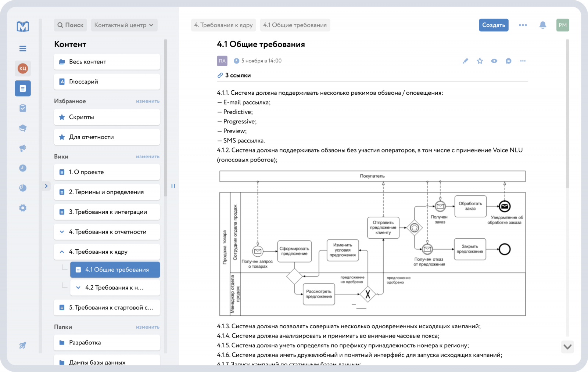Open the graduation cap learning icon

[x=23, y=128]
